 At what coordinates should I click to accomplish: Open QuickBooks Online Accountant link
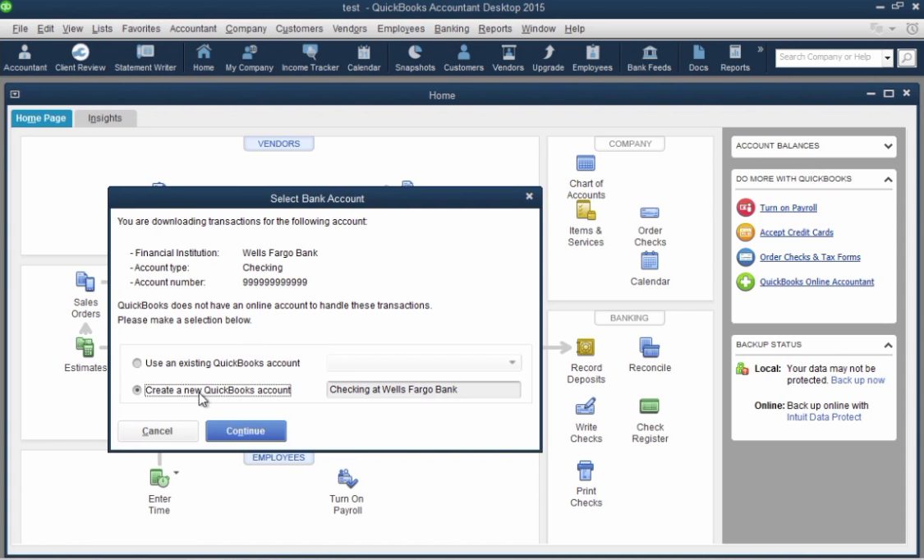click(x=816, y=282)
